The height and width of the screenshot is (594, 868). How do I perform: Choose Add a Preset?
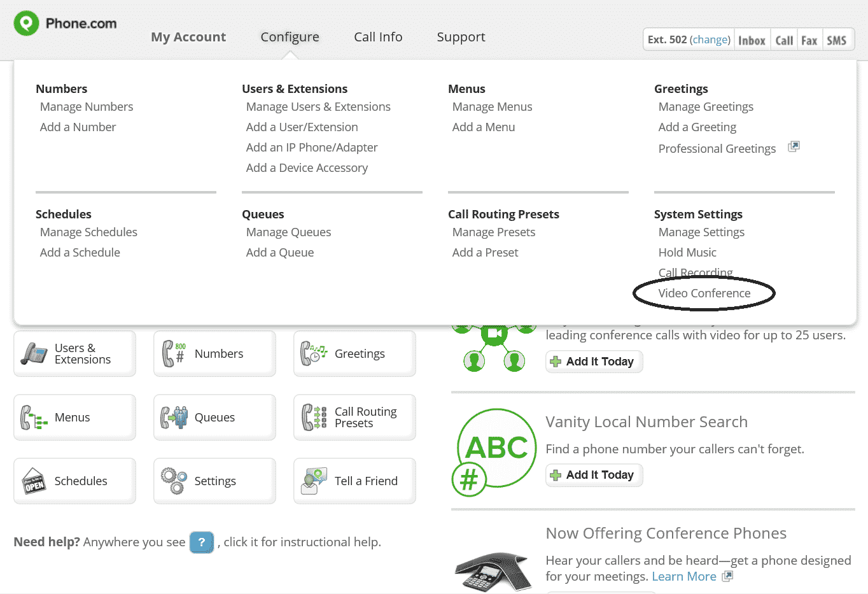[486, 253]
